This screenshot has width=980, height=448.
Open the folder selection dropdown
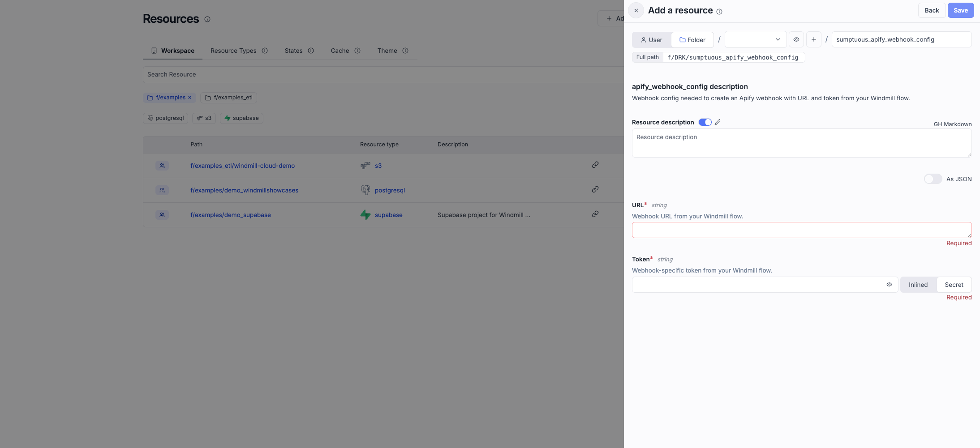(x=754, y=39)
